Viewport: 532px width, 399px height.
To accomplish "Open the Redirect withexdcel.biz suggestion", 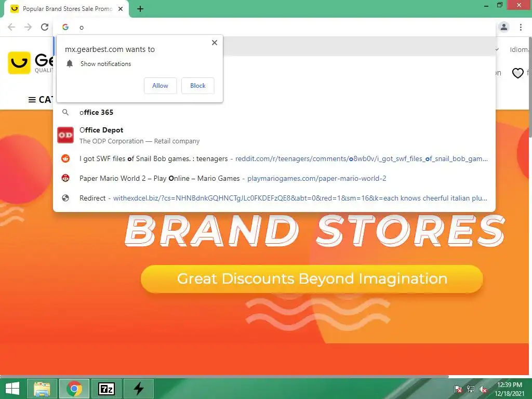I will click(x=274, y=198).
